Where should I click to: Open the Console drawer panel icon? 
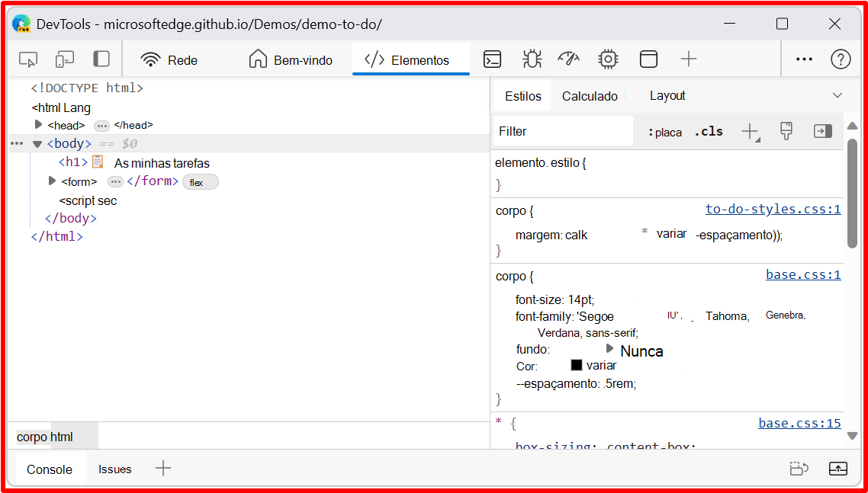point(492,58)
